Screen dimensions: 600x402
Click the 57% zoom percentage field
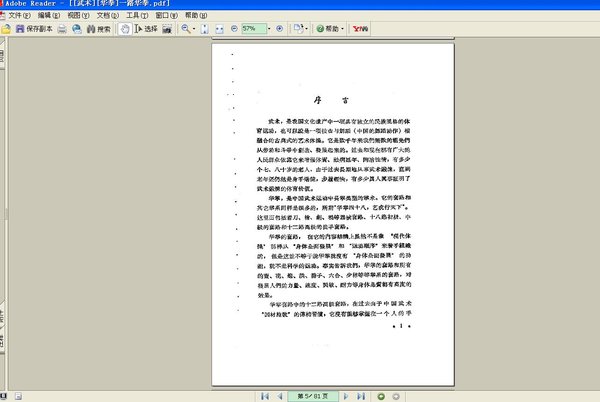[254, 29]
